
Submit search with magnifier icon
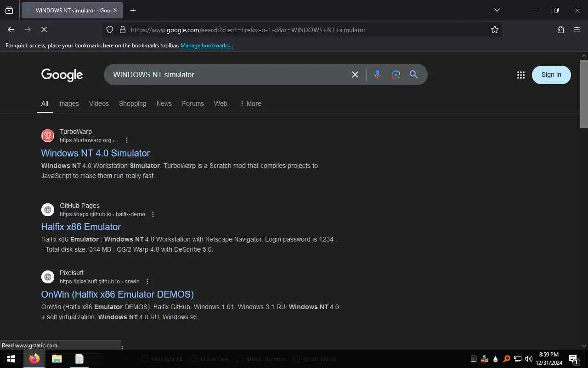click(x=413, y=75)
